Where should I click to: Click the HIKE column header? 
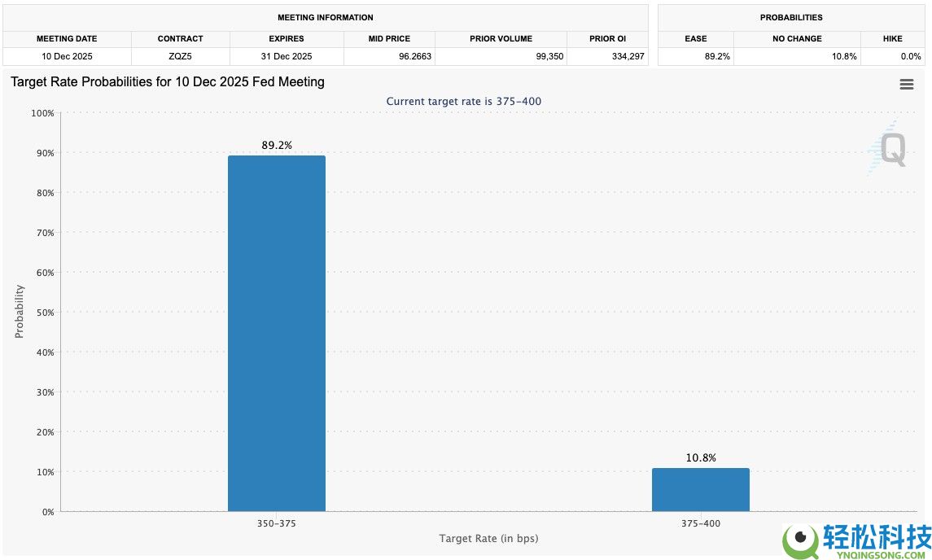(892, 38)
